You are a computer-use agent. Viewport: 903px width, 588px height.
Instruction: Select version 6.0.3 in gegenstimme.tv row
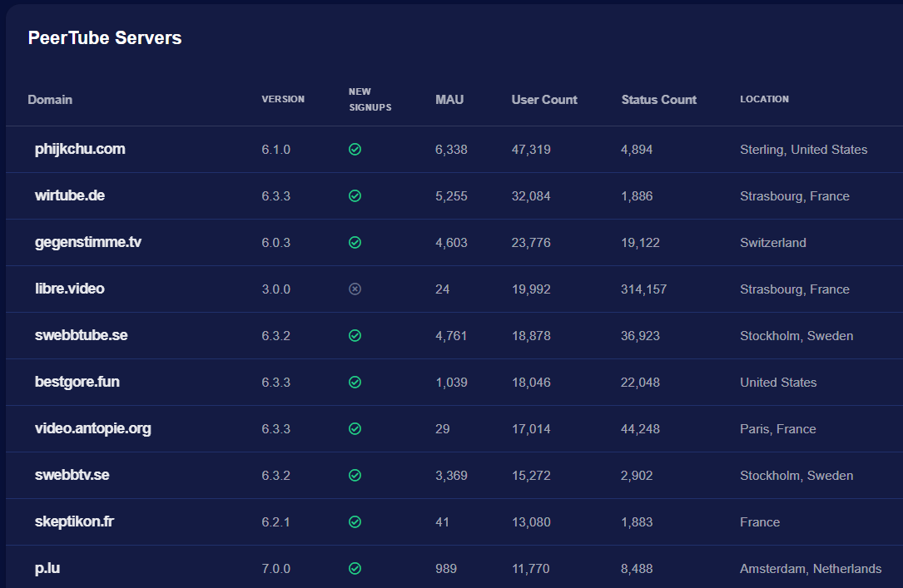pyautogui.click(x=275, y=243)
